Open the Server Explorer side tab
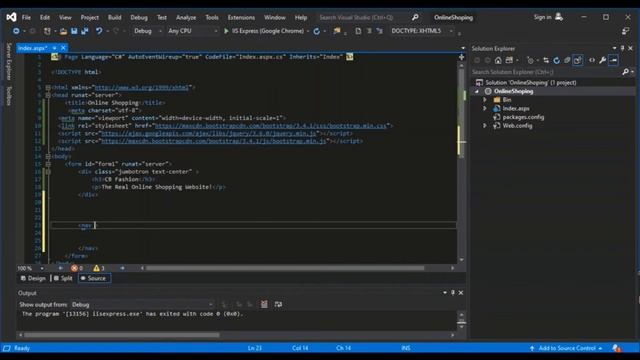 pos(9,61)
